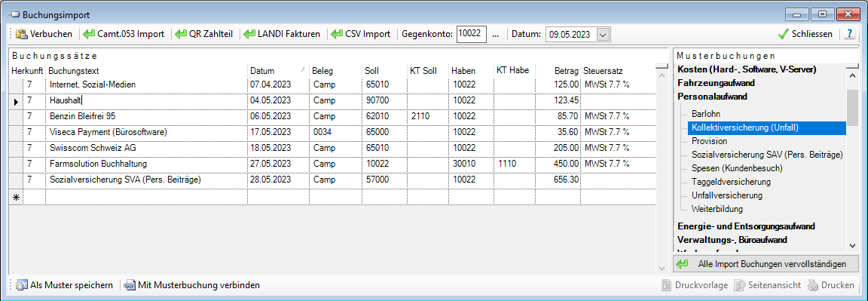Select Kollektivversicherung (Unfall) template

(767, 127)
